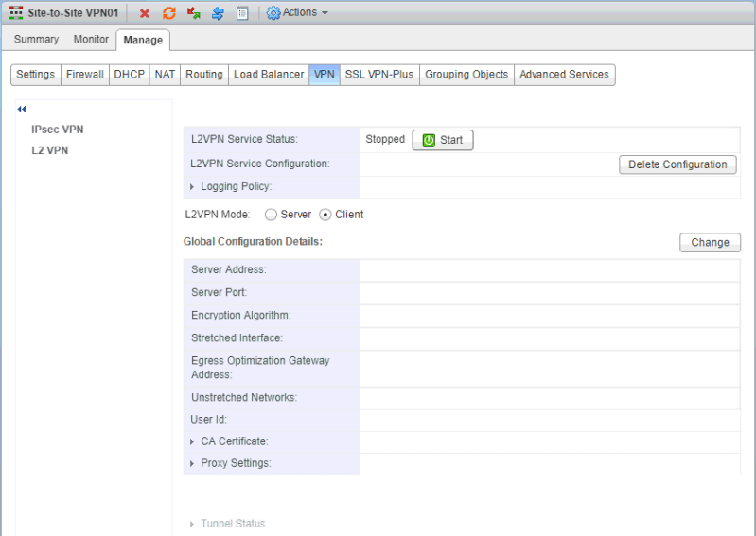Start the L2VPN service
756x536 pixels.
[x=442, y=140]
